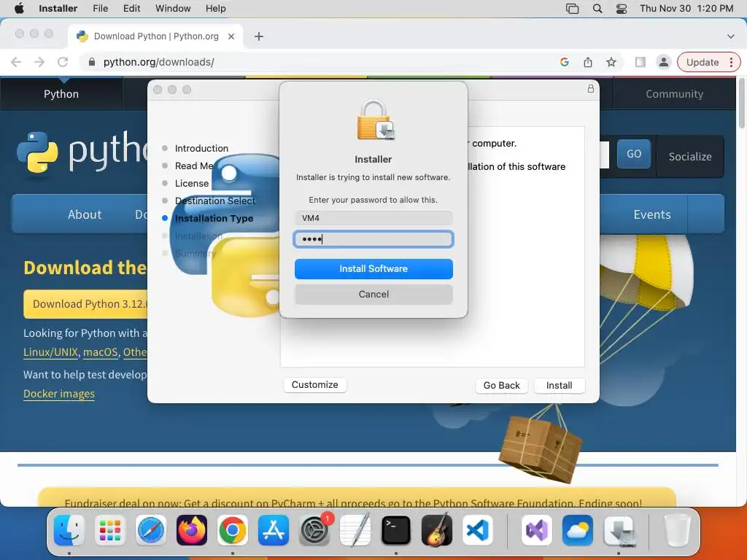Open the About navigation item
Screen dimensions: 747x560
pos(85,214)
